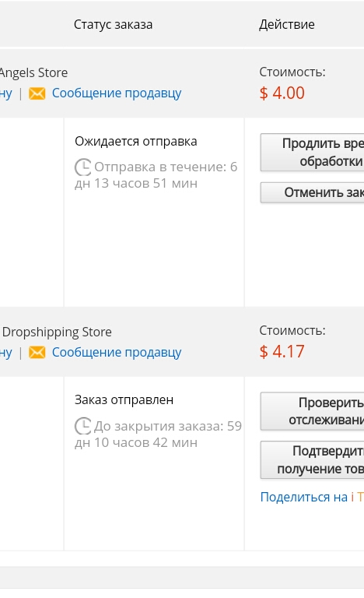Click the $ 4.00 order price
Image resolution: width=364 pixels, height=598 pixels.
click(x=282, y=93)
